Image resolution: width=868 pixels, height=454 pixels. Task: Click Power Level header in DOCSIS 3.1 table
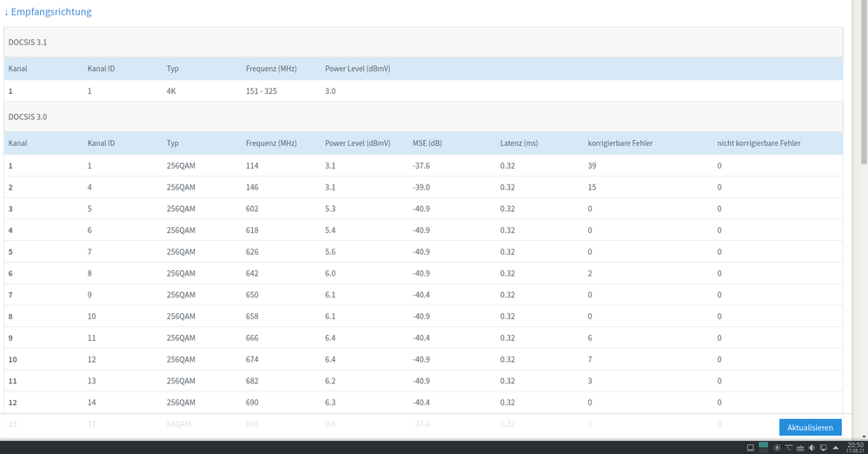tap(358, 69)
